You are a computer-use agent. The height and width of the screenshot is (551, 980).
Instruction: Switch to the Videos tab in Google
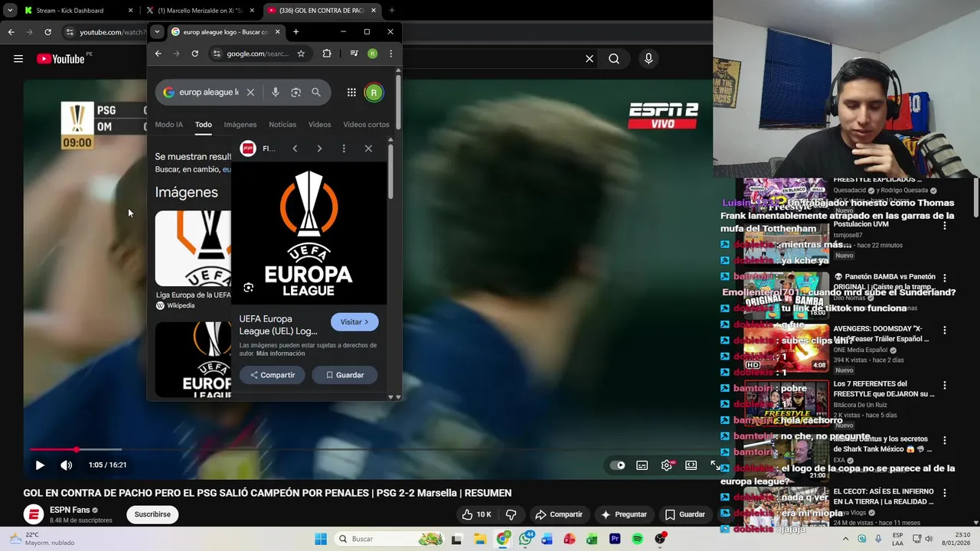pyautogui.click(x=320, y=125)
